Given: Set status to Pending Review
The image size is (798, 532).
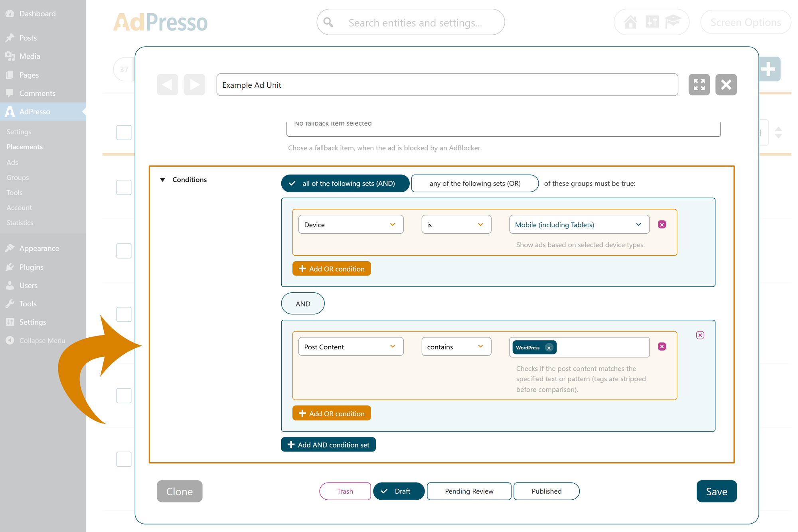Looking at the screenshot, I should point(469,491).
